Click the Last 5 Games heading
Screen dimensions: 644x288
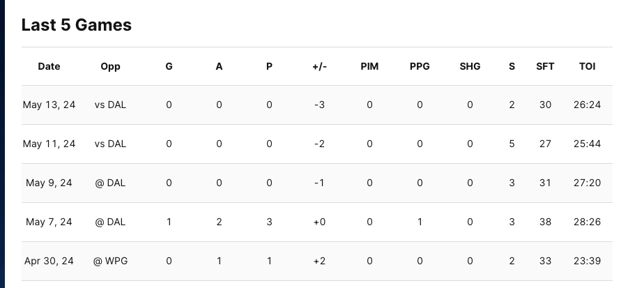tap(77, 25)
